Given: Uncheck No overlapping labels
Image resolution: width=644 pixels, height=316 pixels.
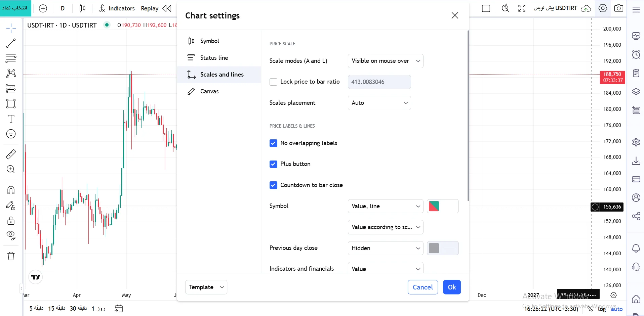Looking at the screenshot, I should (273, 143).
